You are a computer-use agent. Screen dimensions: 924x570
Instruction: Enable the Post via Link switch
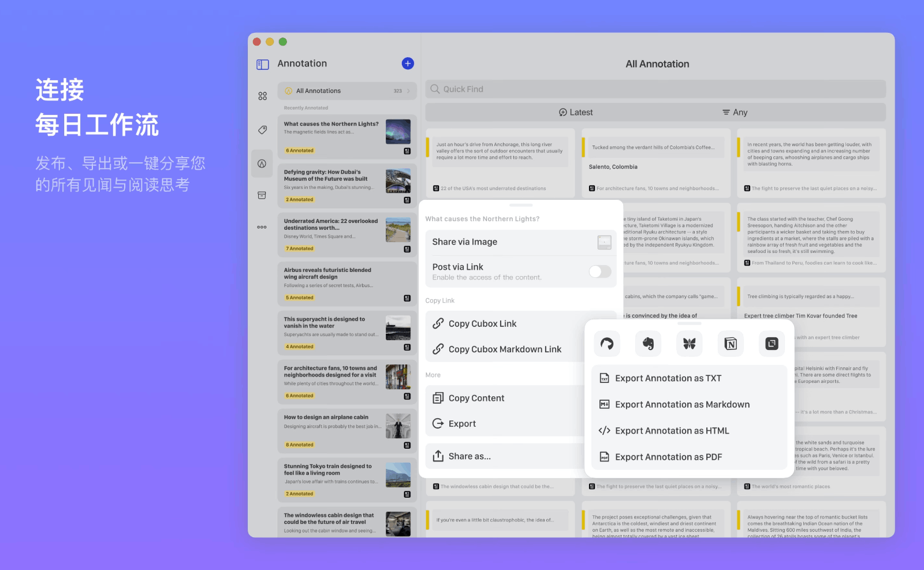(599, 271)
